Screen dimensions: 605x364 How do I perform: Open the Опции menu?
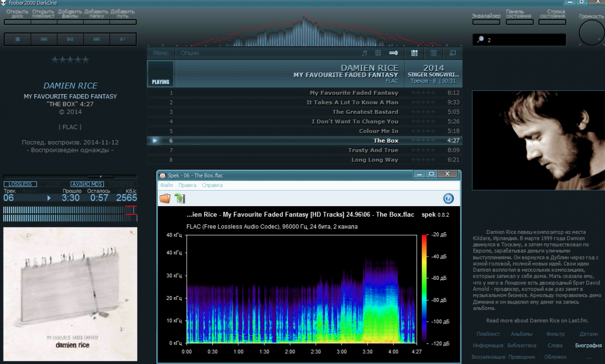[190, 53]
